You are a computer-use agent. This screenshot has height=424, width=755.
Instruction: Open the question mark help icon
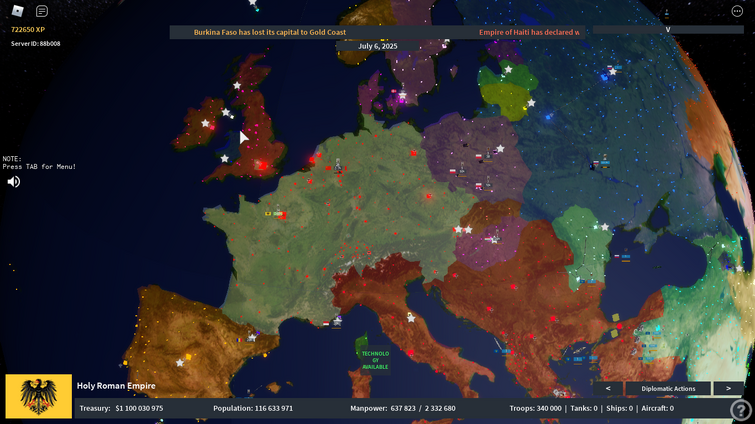(x=741, y=410)
